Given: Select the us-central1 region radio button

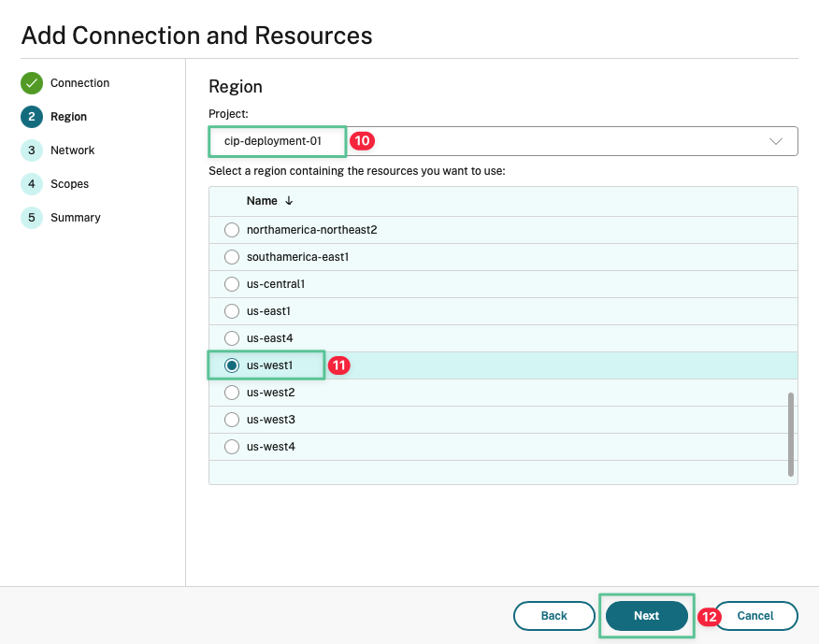Looking at the screenshot, I should [x=232, y=284].
